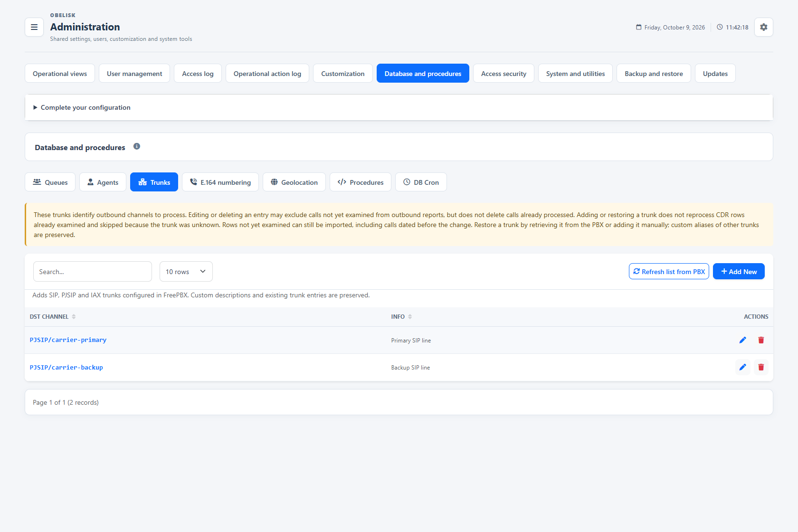Switch to Operational views tab
This screenshot has width=798, height=532.
(x=60, y=73)
